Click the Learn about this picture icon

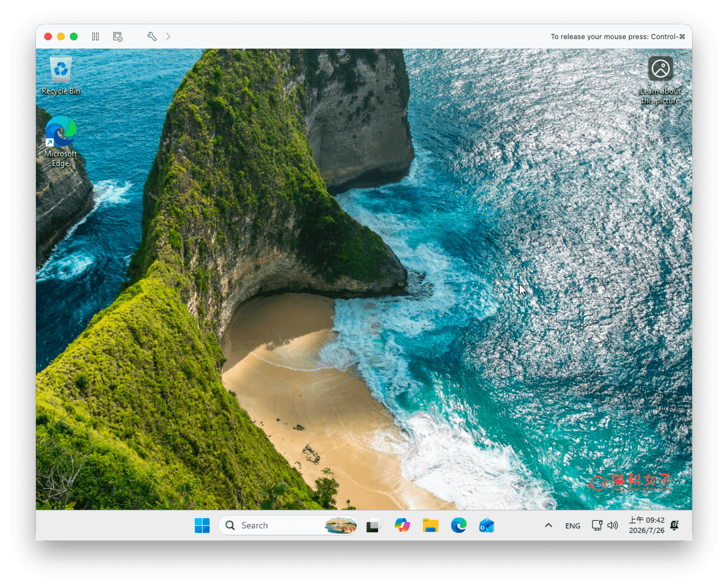pyautogui.click(x=661, y=80)
